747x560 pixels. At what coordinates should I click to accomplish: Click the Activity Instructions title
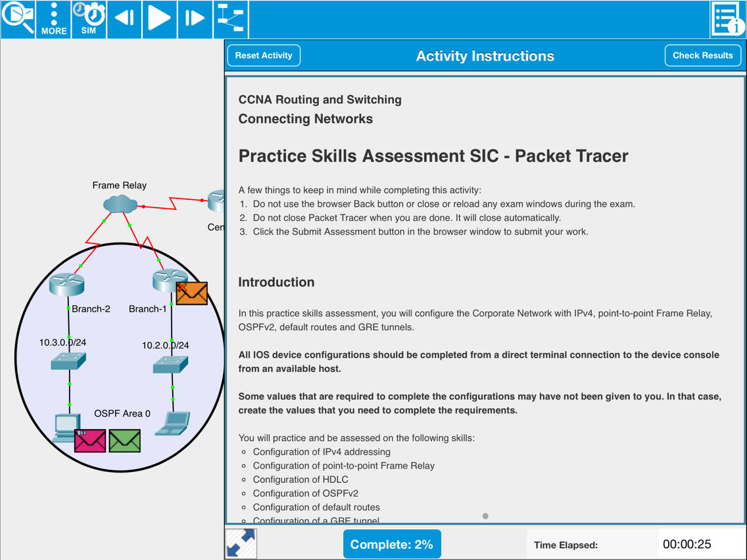[485, 56]
